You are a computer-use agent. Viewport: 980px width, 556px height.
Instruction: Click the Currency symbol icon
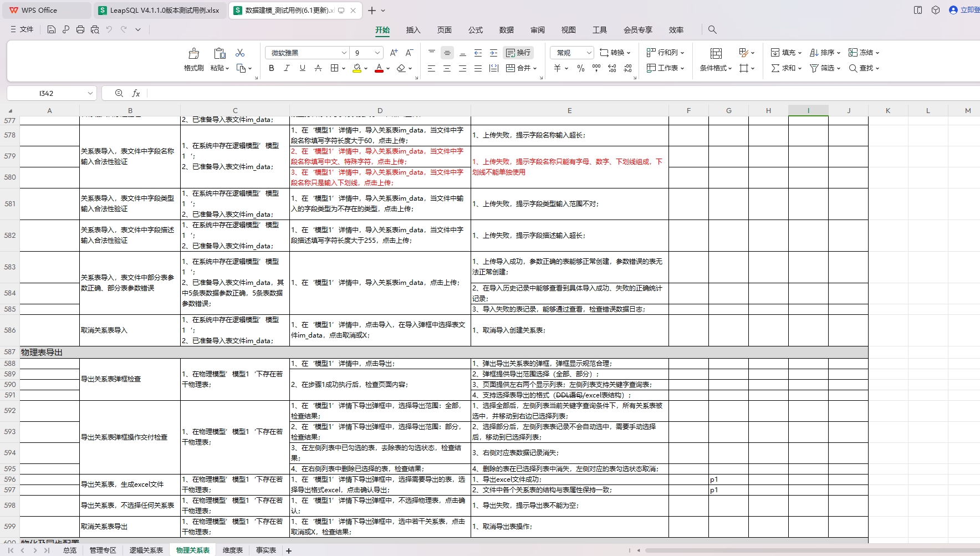click(558, 68)
